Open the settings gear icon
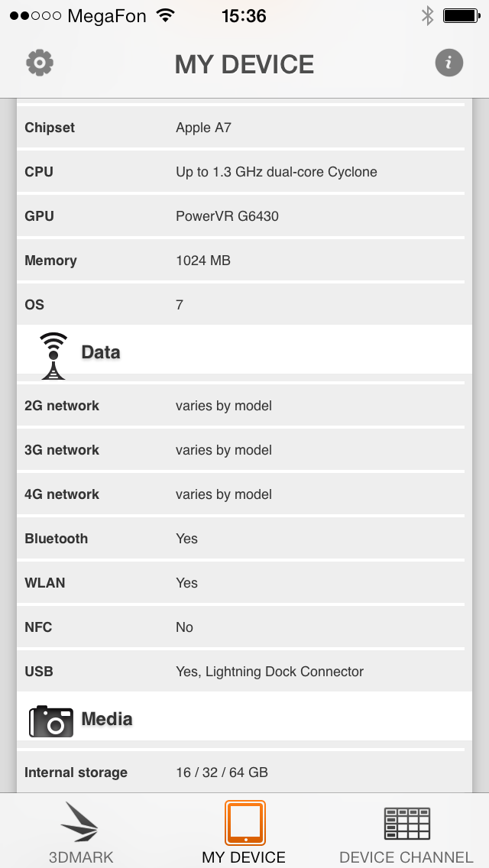 coord(40,63)
